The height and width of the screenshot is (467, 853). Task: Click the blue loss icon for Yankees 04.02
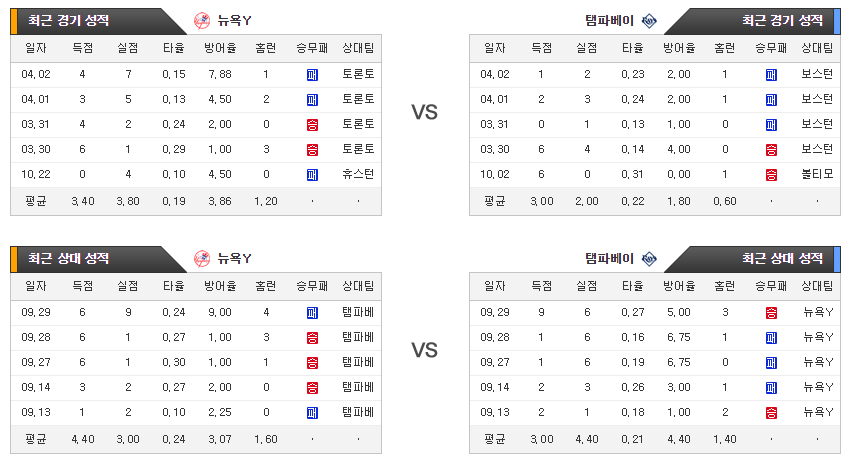coord(312,75)
